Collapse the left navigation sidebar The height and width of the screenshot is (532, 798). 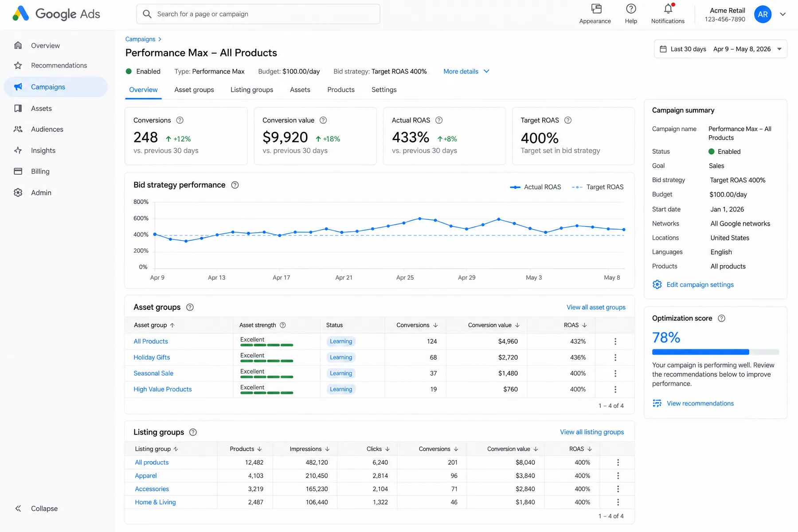point(36,509)
